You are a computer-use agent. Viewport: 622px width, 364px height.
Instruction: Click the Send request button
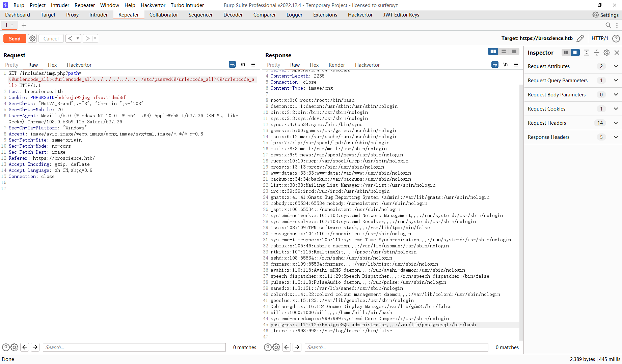point(15,38)
